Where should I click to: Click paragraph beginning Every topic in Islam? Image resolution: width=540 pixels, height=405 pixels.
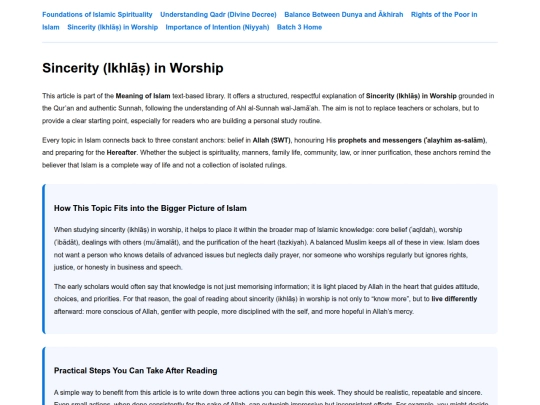point(267,153)
